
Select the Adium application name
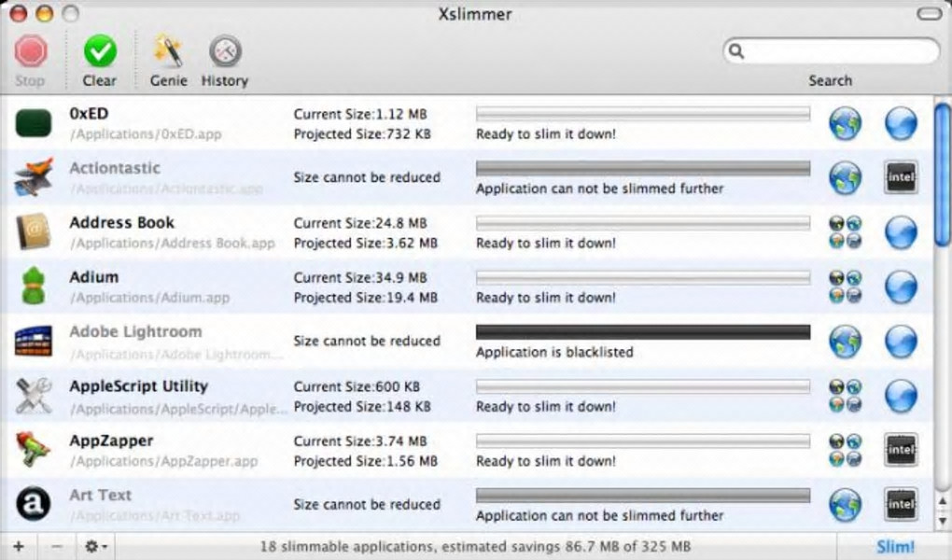point(93,277)
